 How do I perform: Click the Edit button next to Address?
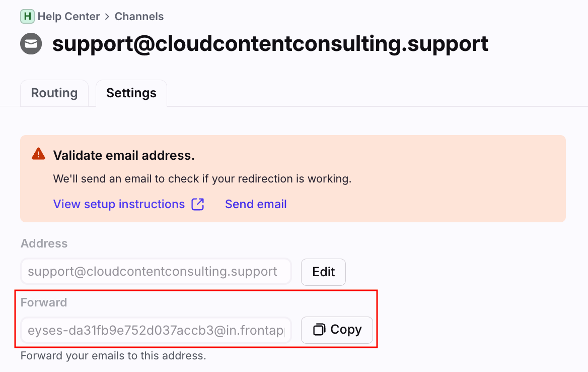pos(323,272)
